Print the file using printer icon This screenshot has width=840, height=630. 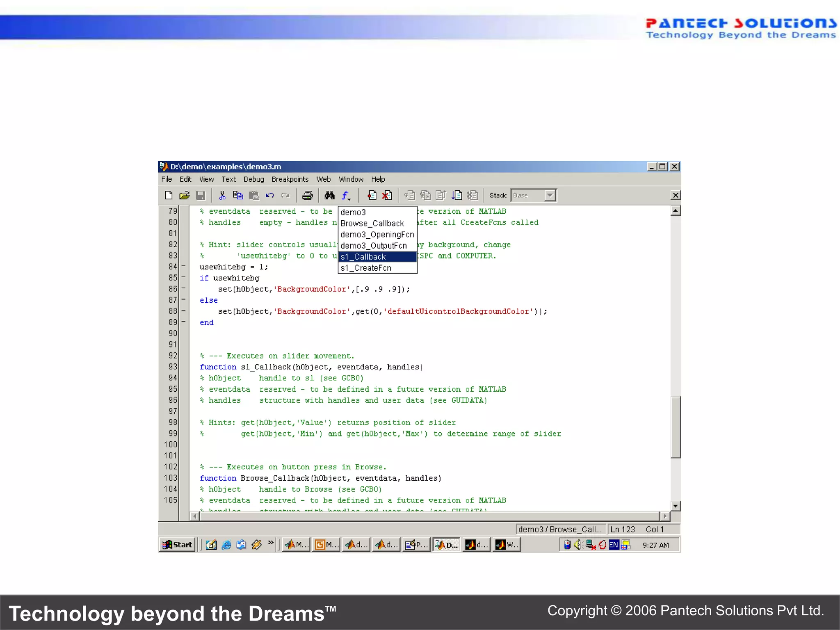coord(308,196)
